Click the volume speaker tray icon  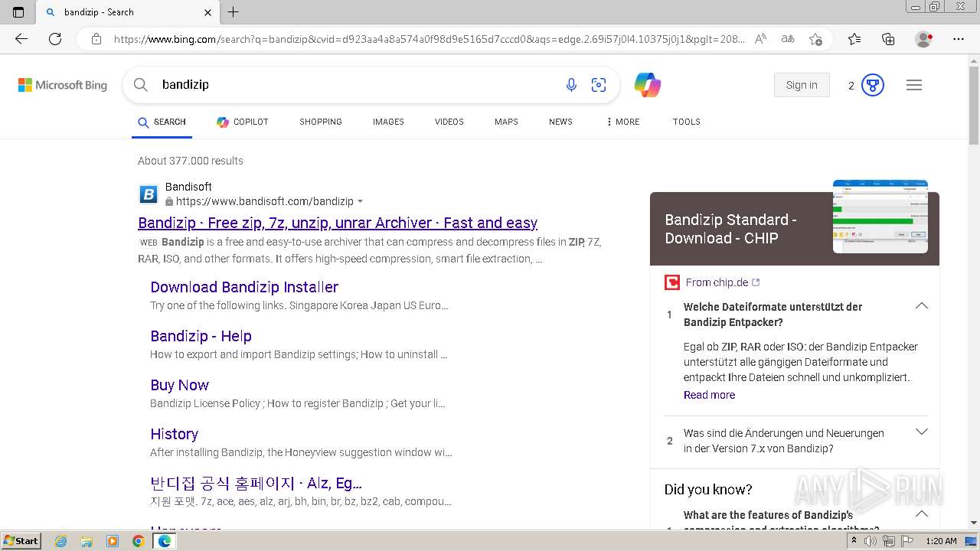click(x=871, y=541)
